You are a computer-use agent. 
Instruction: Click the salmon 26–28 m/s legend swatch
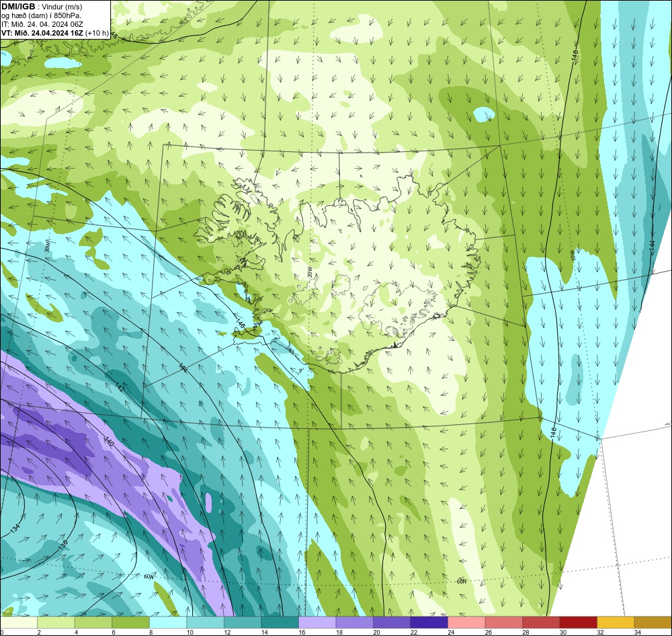pos(503,623)
